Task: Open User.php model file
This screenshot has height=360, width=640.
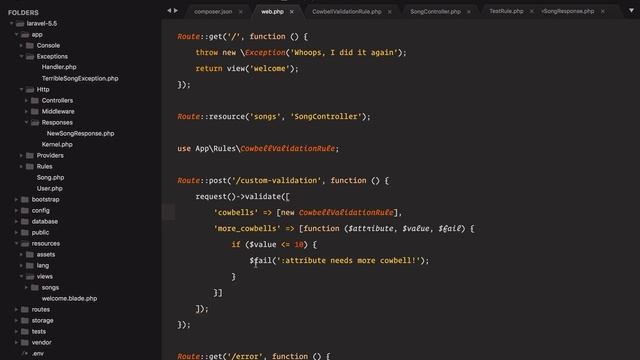Action: pyautogui.click(x=49, y=189)
